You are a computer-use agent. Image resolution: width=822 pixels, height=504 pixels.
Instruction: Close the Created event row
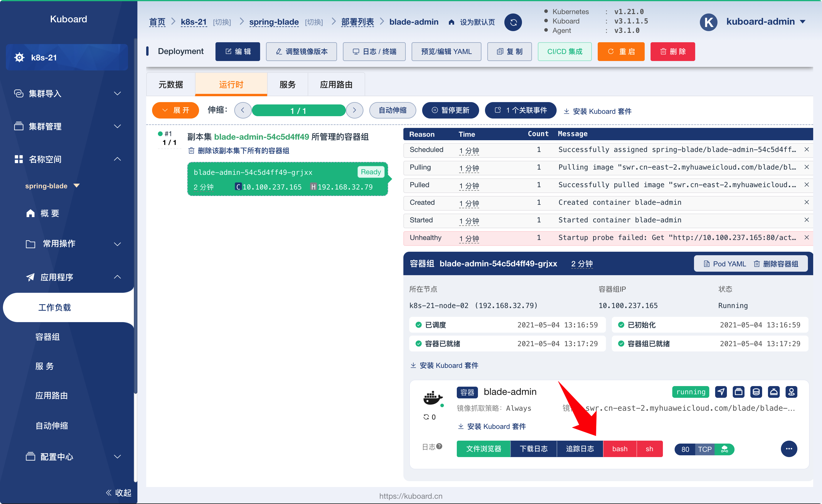pyautogui.click(x=807, y=203)
